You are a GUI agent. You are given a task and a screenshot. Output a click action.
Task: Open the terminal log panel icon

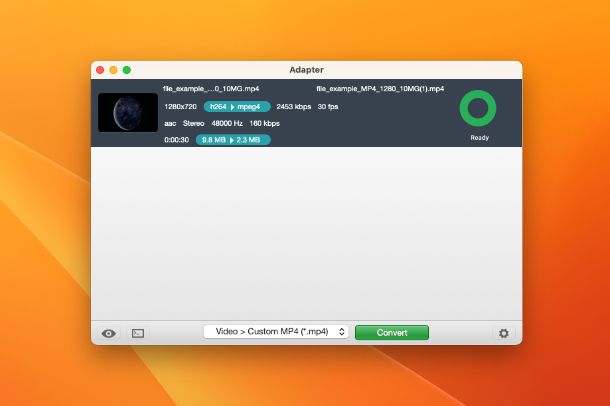[138, 333]
